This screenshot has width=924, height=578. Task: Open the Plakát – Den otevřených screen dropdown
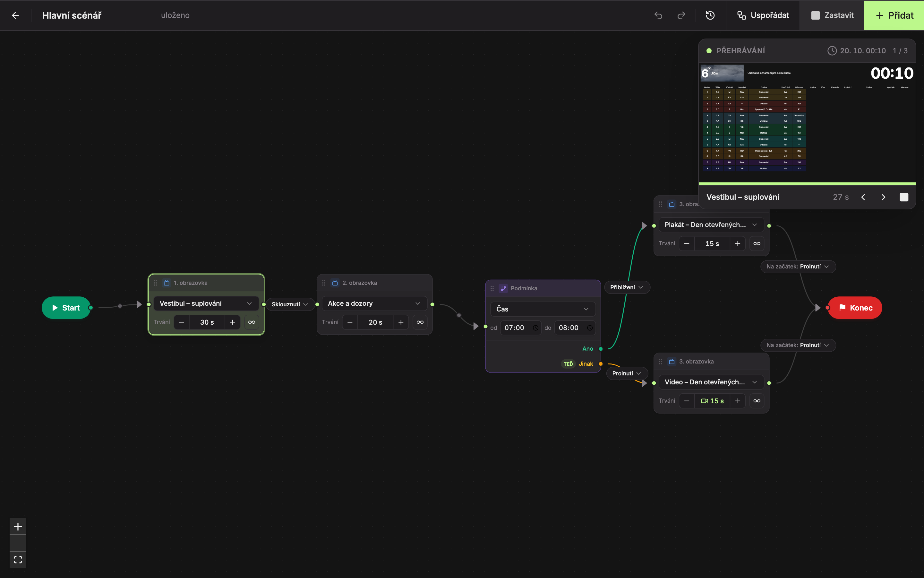711,225
